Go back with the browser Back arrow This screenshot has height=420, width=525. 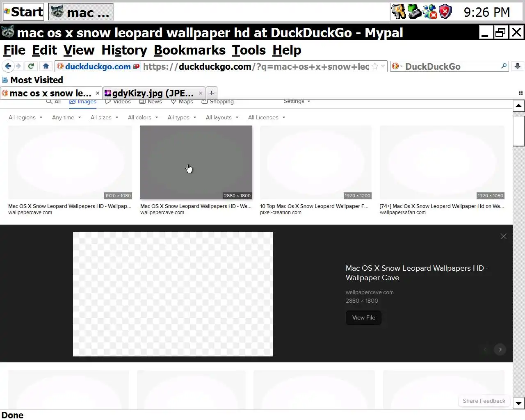pyautogui.click(x=8, y=66)
